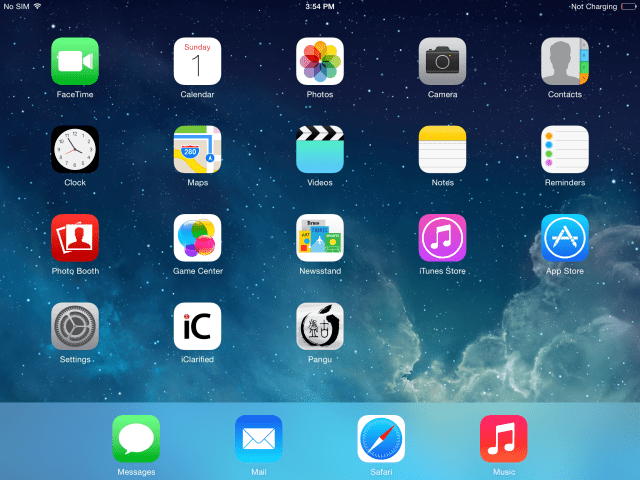This screenshot has width=640, height=480.
Task: Open the Videos app
Action: point(320,149)
